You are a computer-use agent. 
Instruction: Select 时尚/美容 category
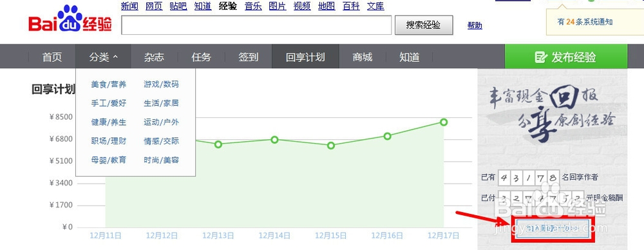pos(162,160)
